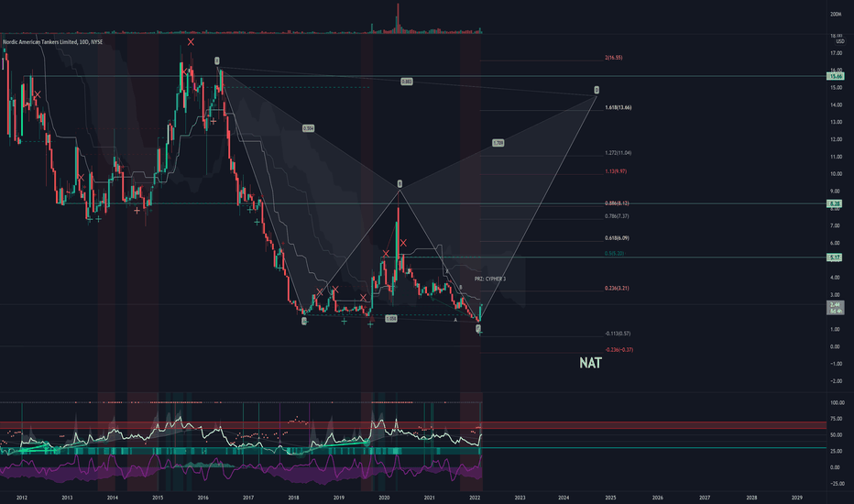Image resolution: width=854 pixels, height=504 pixels.
Task: Select the 8.28 price line tag
Action: pos(835,203)
